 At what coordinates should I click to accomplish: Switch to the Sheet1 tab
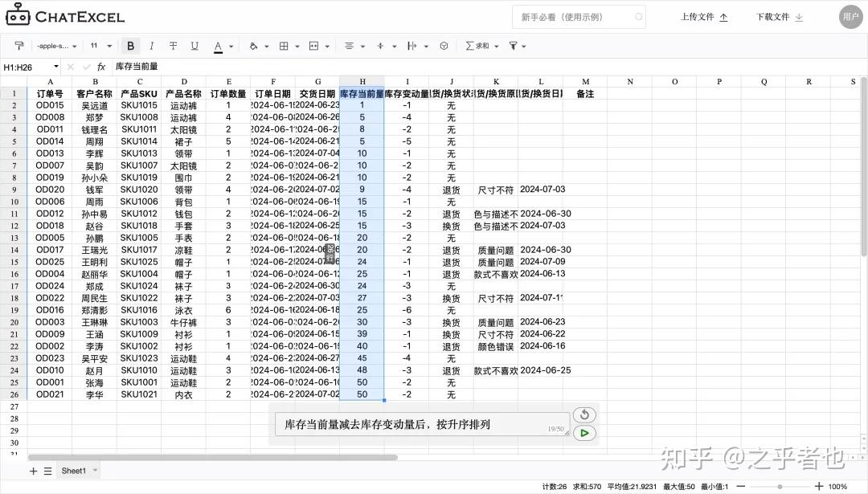coord(76,469)
